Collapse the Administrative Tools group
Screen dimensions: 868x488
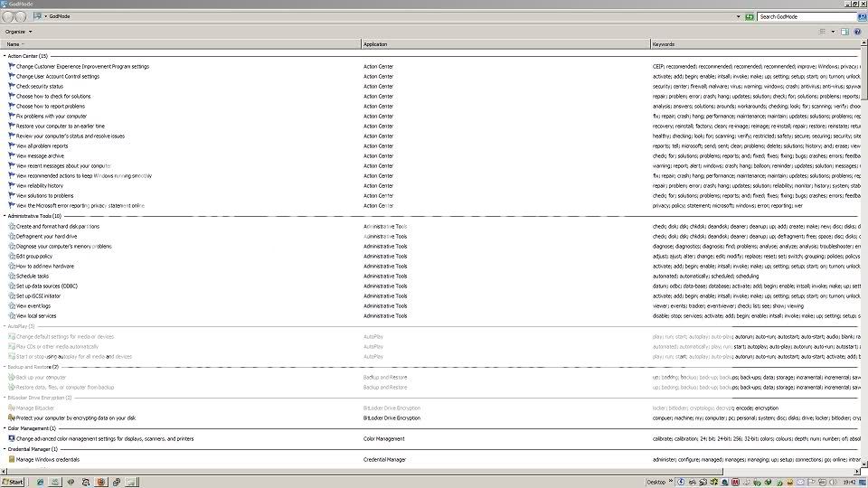pos(5,216)
